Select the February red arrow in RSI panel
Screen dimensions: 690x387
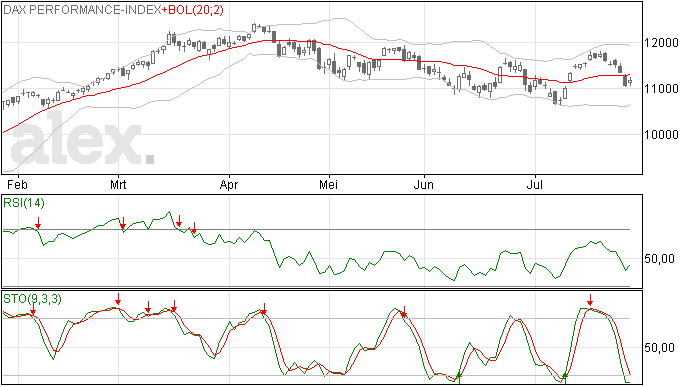point(38,222)
